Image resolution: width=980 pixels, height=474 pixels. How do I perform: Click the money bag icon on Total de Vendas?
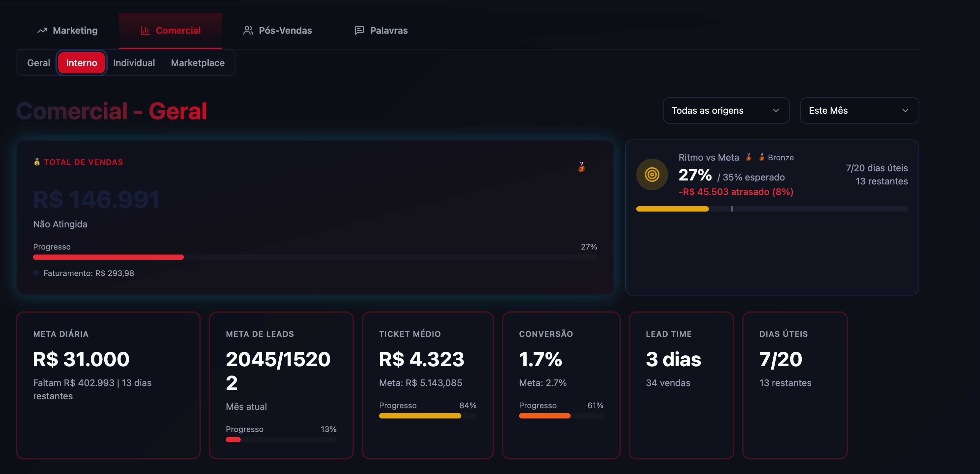point(37,162)
